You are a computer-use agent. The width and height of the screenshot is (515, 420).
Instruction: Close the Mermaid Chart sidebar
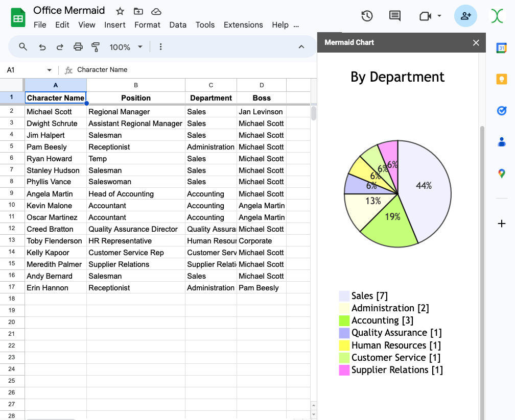coord(476,43)
